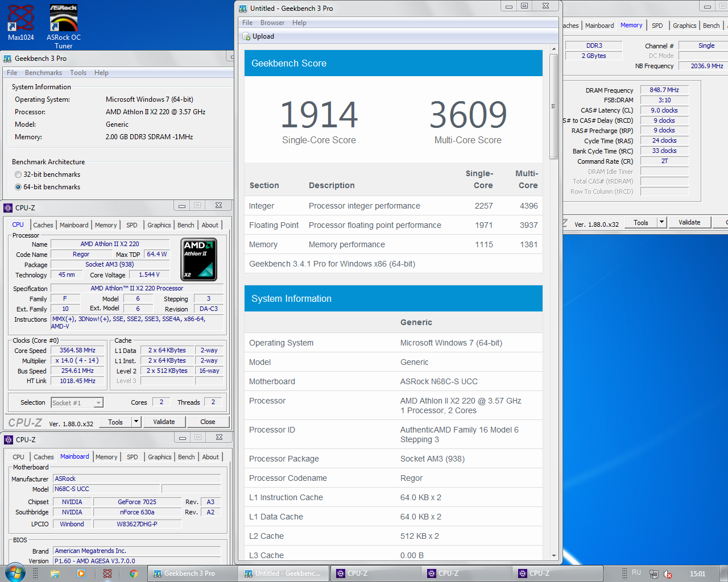Open About tab in the lower CPU-Z window
Image resolution: width=728 pixels, height=582 pixels.
pyautogui.click(x=210, y=457)
